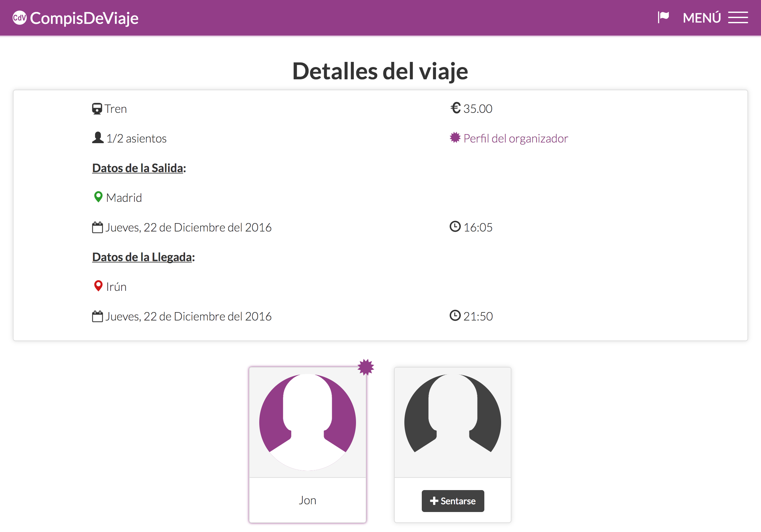Click the empty seat gray avatar
Image resolution: width=761 pixels, height=532 pixels.
coord(452,422)
